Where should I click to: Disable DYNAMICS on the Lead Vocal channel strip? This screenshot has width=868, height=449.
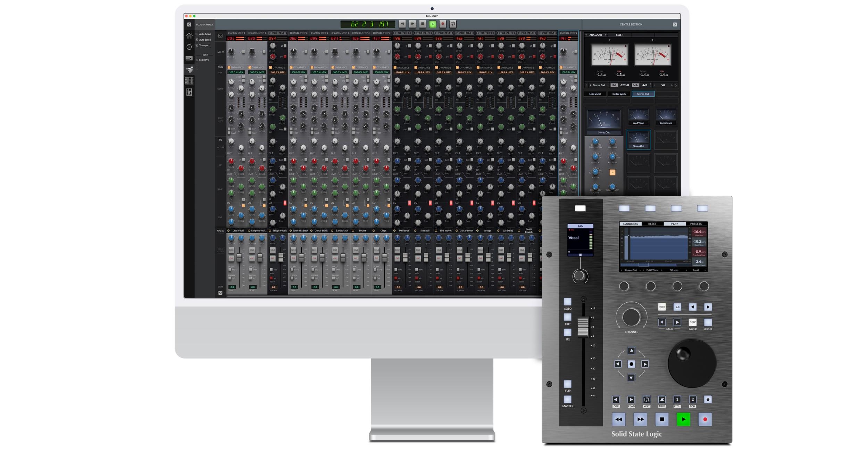(x=229, y=67)
